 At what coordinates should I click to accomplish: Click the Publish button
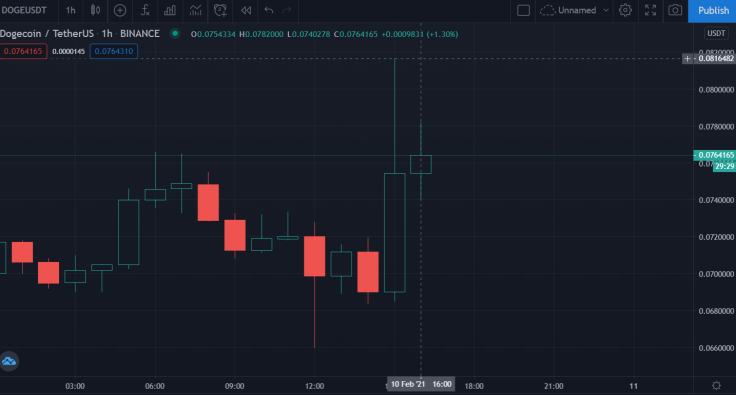click(x=713, y=10)
